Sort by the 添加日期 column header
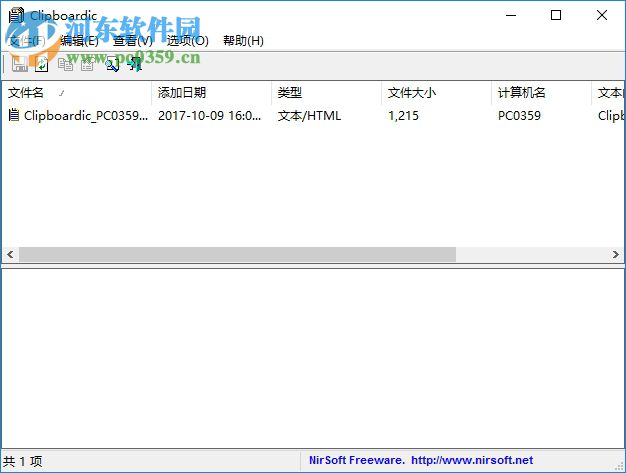The image size is (626, 473). [211, 93]
